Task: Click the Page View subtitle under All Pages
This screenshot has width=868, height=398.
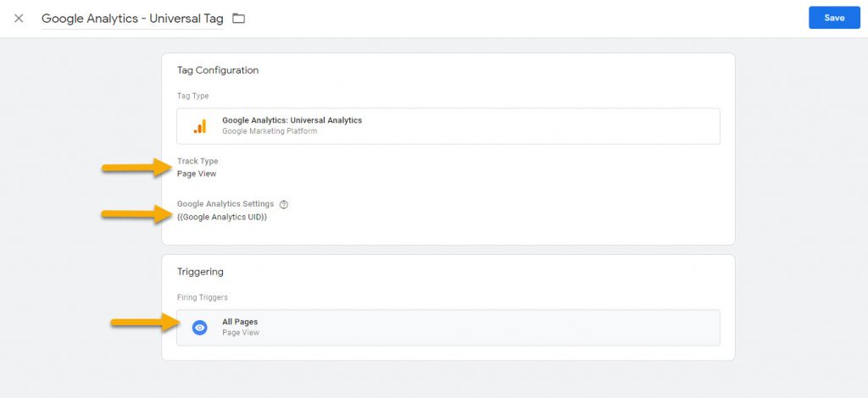Action: tap(240, 333)
